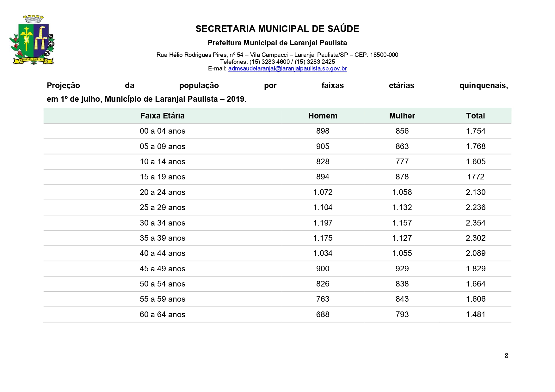Click the '35 a 39 anos' row label
This screenshot has height=392, width=555.
[163, 238]
